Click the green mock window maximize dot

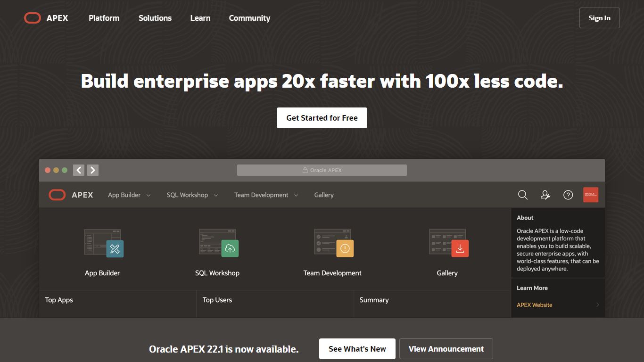pyautogui.click(x=65, y=170)
